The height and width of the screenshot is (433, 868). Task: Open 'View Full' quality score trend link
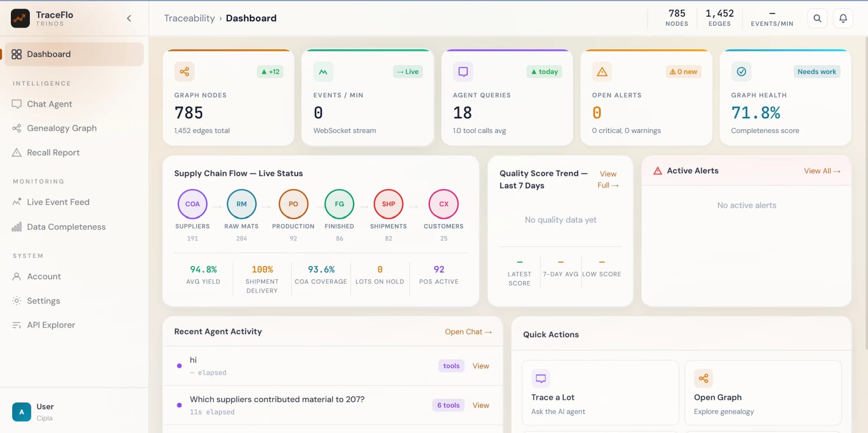(x=608, y=180)
